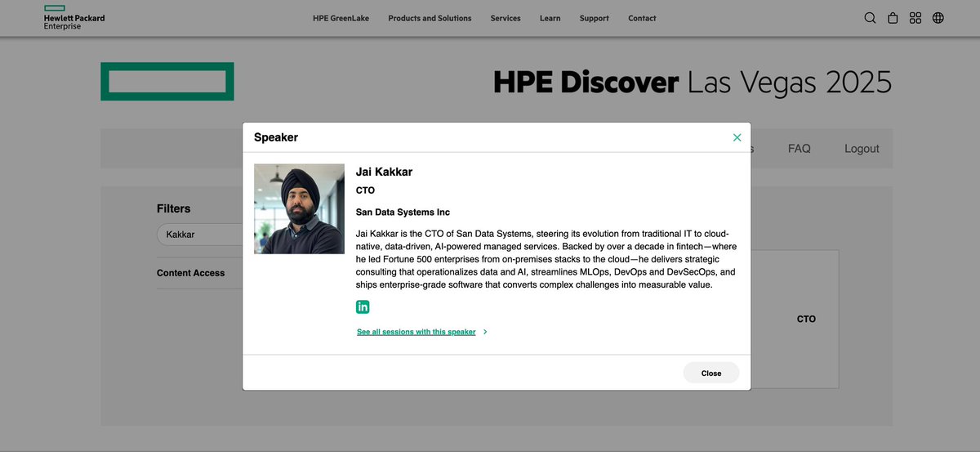Viewport: 980px width, 452px height.
Task: Click Logout in the page navigation
Action: point(862,149)
